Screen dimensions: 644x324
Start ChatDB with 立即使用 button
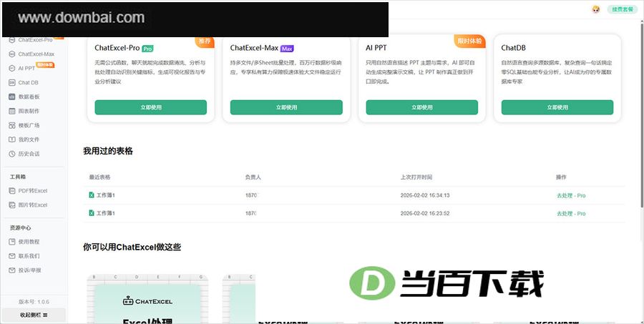point(557,107)
